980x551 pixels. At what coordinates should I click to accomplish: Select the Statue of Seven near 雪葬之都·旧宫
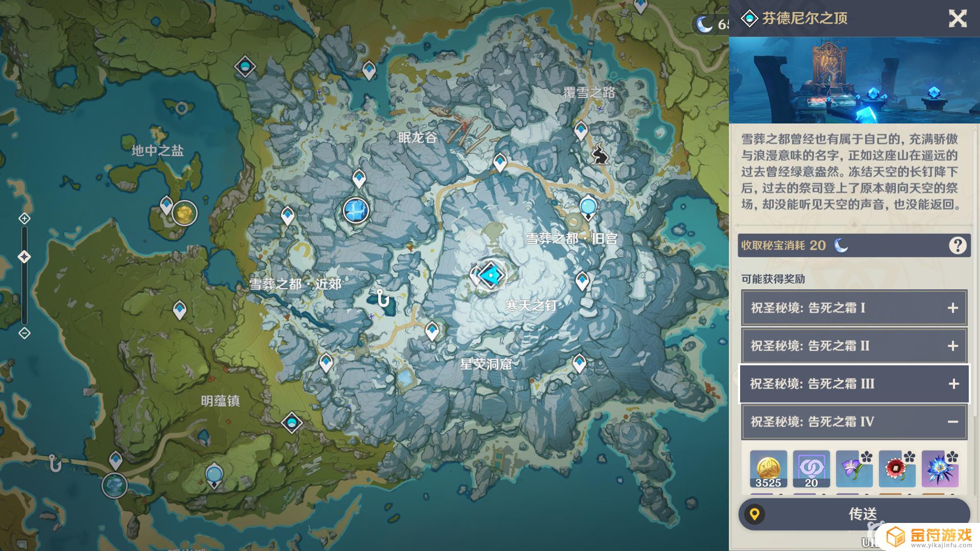click(x=588, y=208)
